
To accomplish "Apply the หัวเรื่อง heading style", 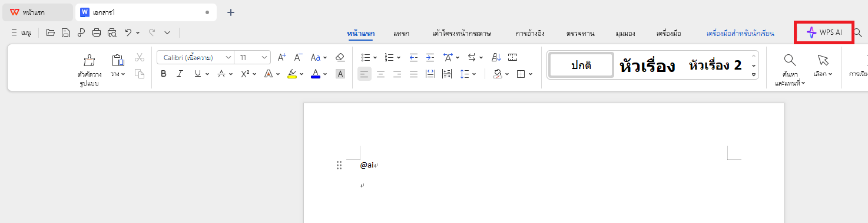I will click(x=647, y=65).
